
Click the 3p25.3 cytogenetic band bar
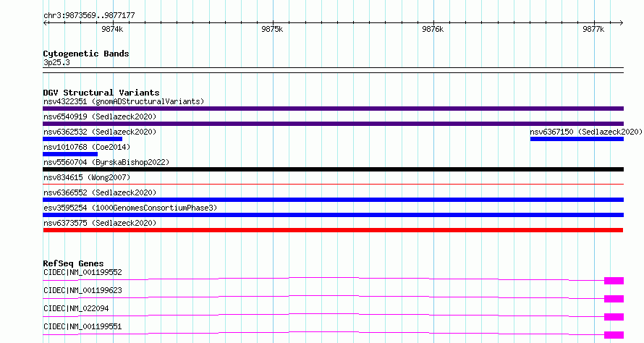[x=333, y=70]
